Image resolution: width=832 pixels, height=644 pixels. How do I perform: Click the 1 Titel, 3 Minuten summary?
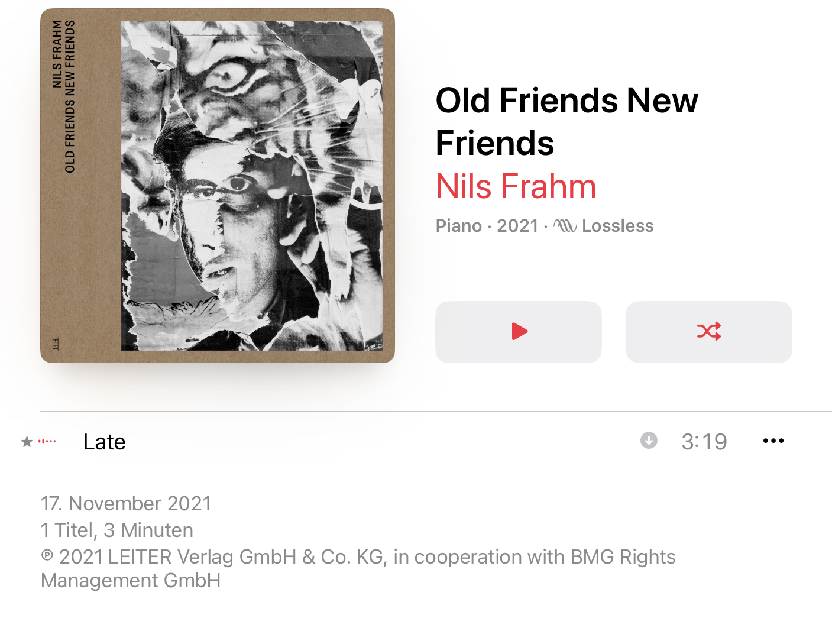click(117, 530)
